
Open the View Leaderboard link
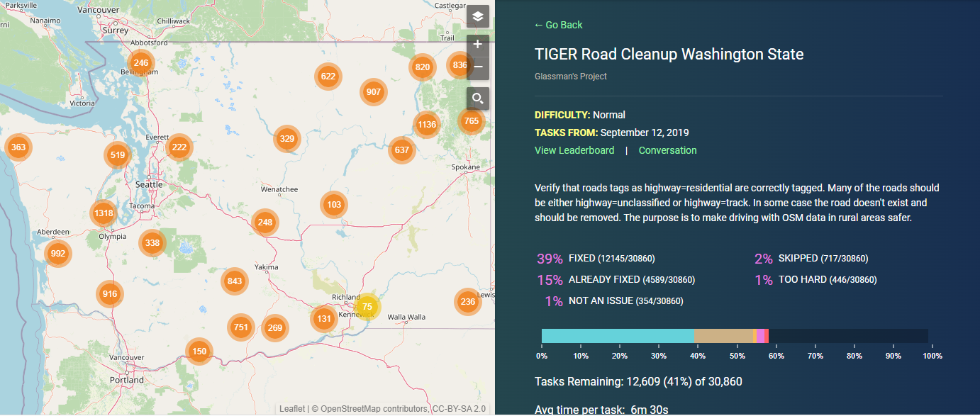(574, 150)
